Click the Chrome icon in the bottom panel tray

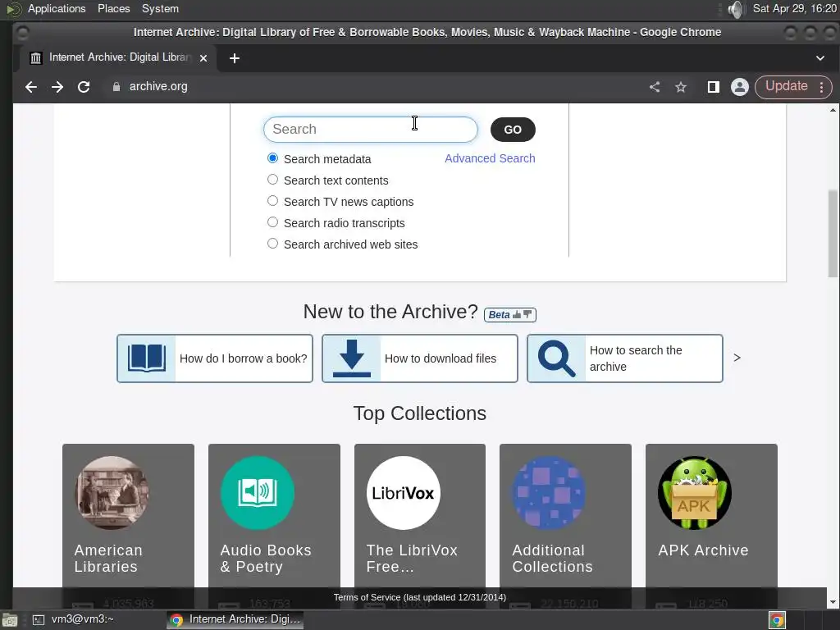point(778,620)
